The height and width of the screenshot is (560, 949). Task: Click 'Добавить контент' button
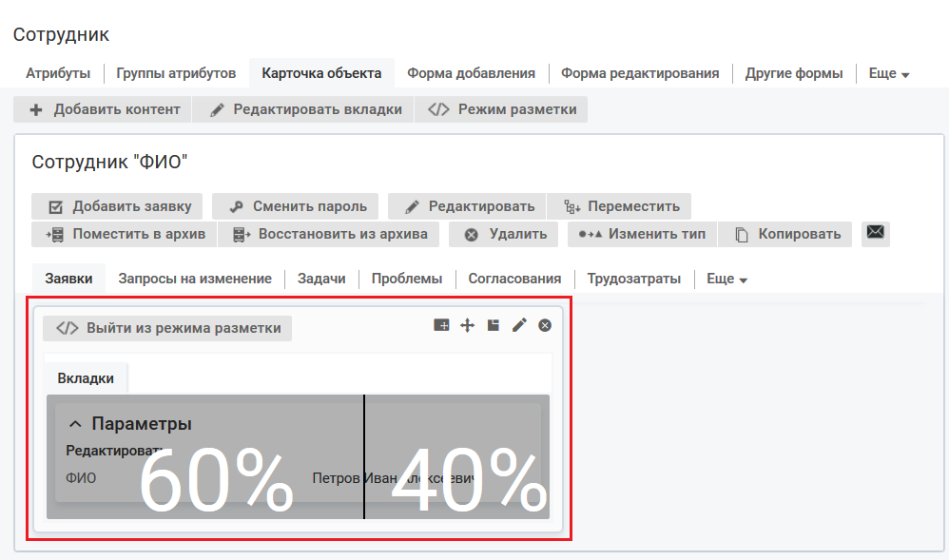click(x=104, y=109)
